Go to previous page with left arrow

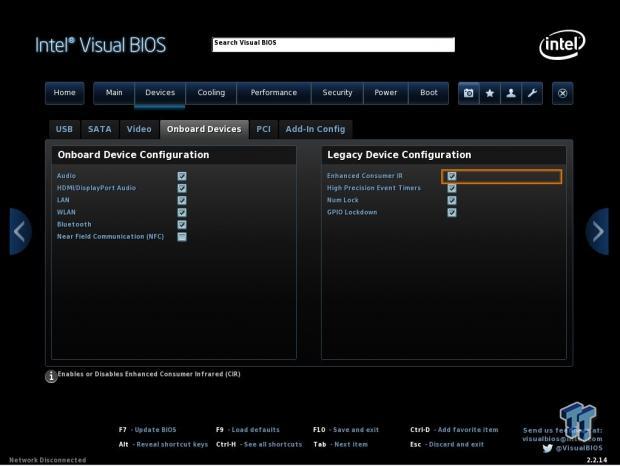(x=20, y=232)
